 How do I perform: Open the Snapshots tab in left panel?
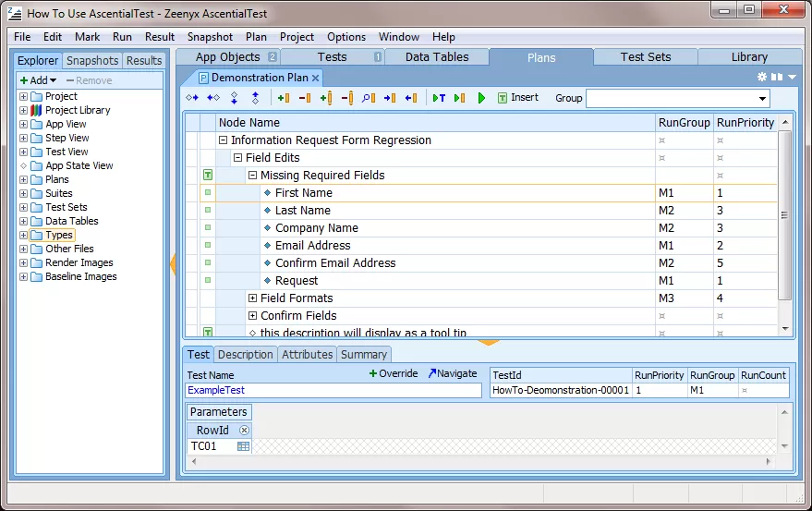coord(92,61)
